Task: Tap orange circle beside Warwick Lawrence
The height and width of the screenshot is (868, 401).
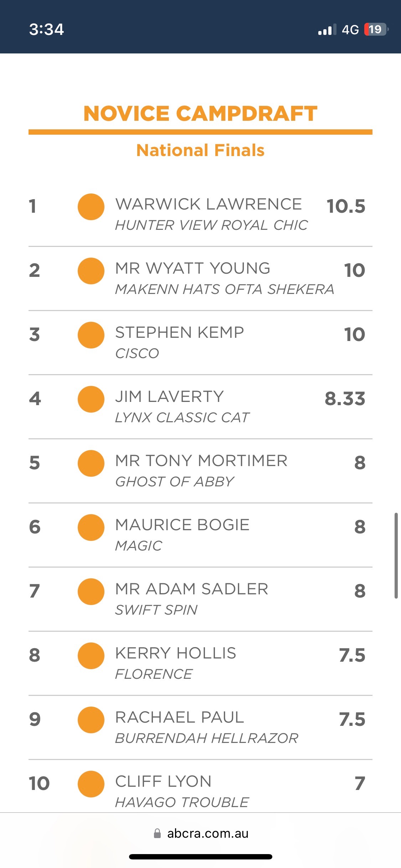Action: pyautogui.click(x=91, y=207)
